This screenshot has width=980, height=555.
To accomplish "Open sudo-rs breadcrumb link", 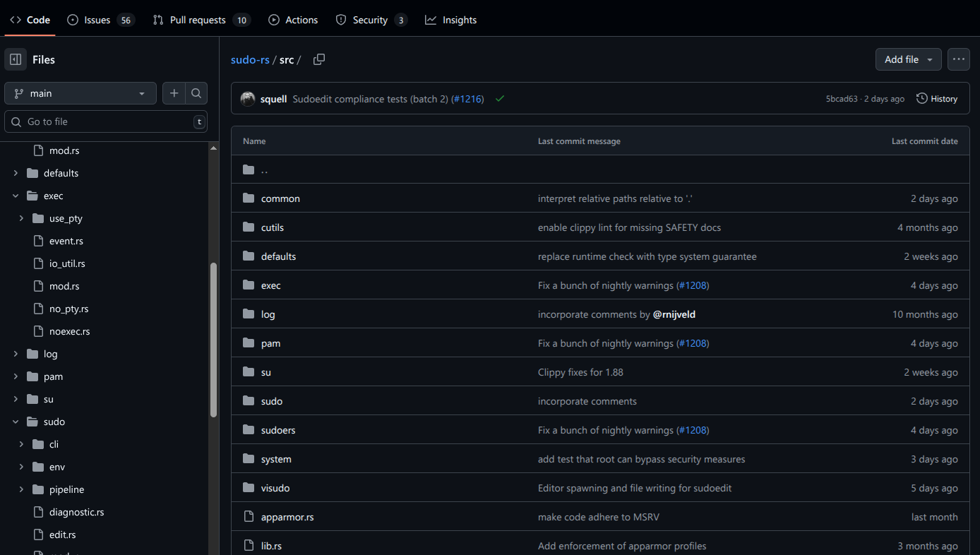I will [250, 59].
